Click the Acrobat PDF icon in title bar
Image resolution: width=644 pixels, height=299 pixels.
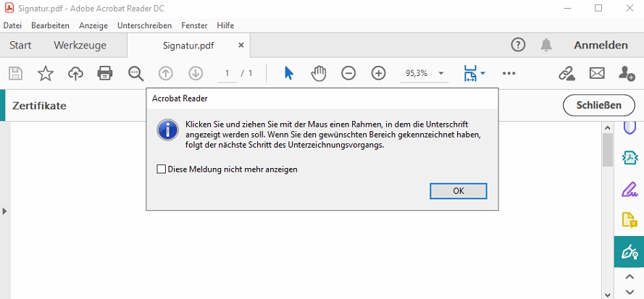(x=9, y=8)
